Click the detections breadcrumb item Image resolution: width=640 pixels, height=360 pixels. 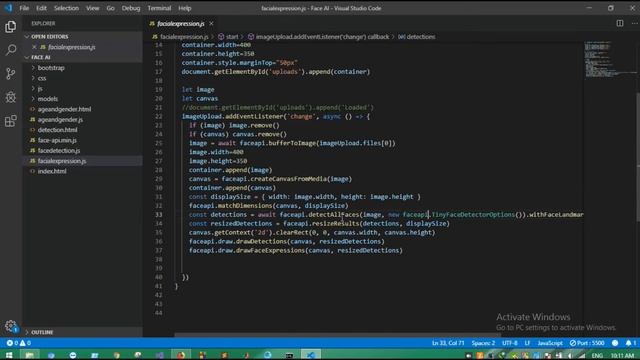(417, 37)
